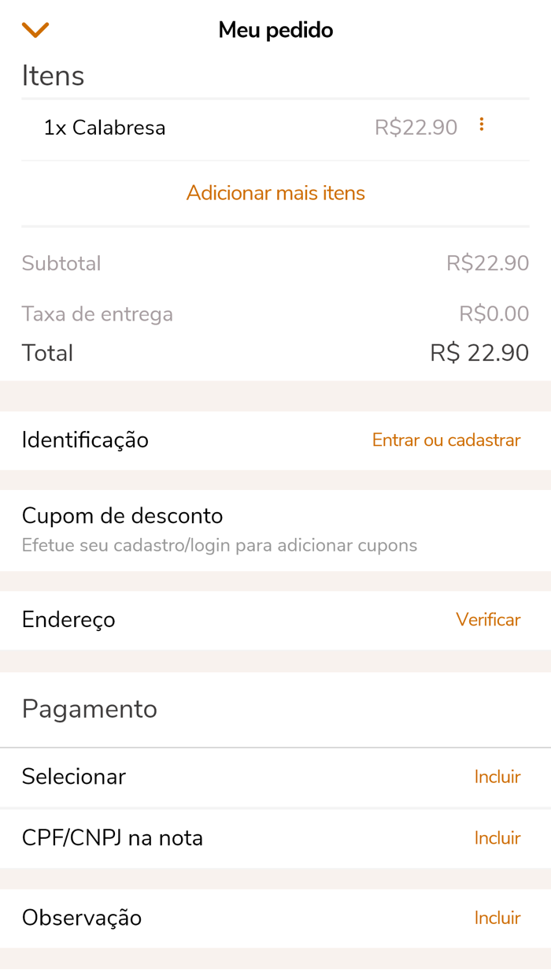This screenshot has width=551, height=980.
Task: Click the R$22.90 price of Calabresa
Action: pos(416,126)
